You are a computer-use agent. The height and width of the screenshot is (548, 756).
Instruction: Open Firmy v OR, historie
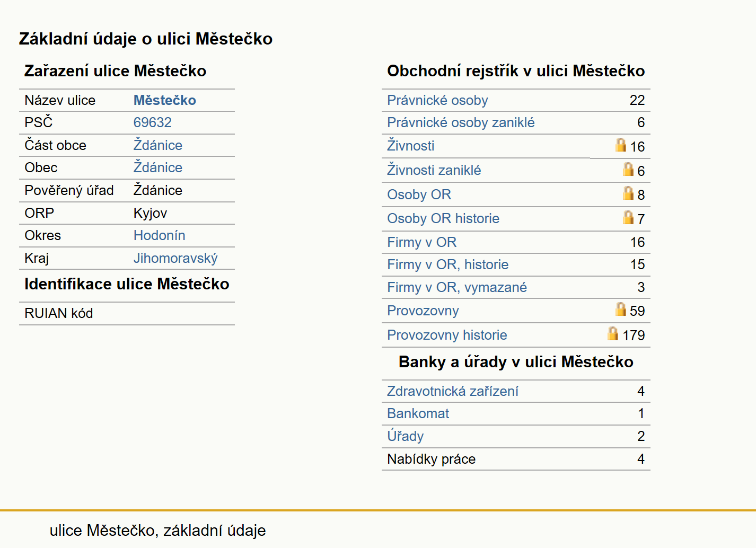pos(447,264)
